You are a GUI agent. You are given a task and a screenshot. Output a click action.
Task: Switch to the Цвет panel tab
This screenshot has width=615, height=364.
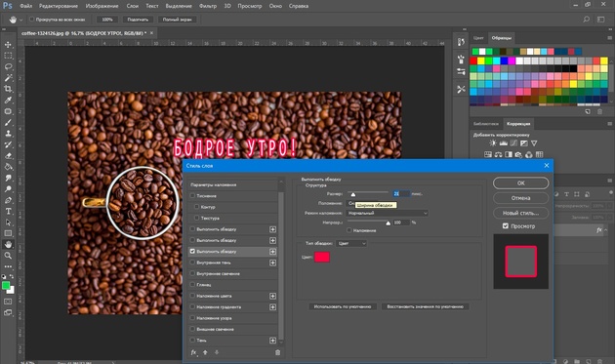[478, 38]
